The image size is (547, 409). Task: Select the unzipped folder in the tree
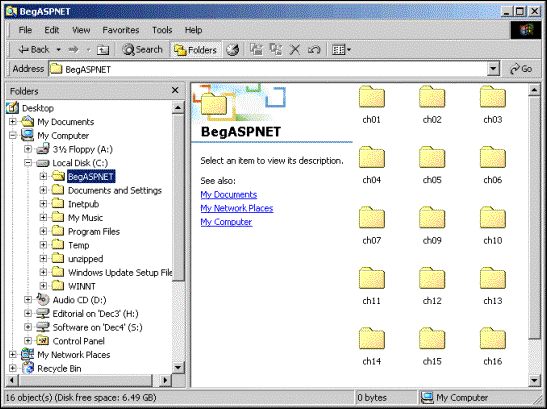point(85,259)
